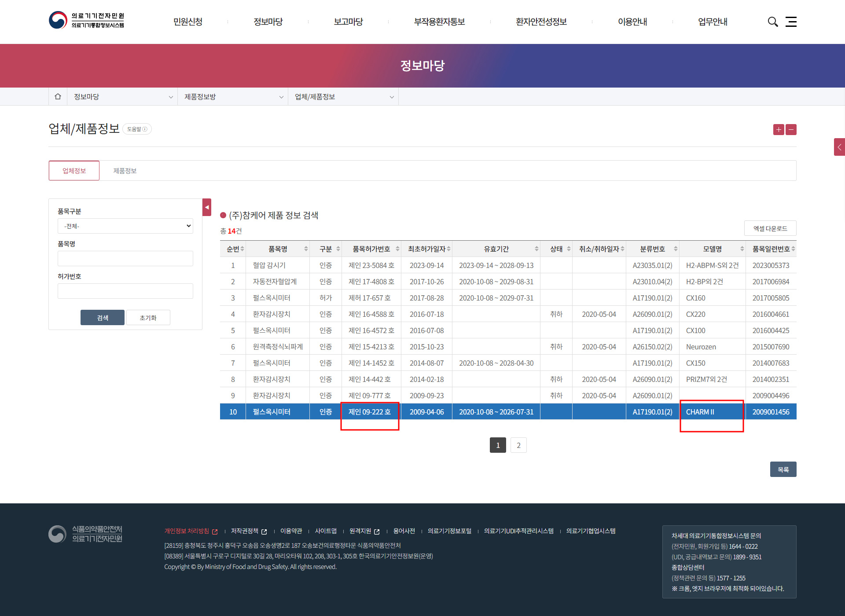
Task: Open 정보마당 top menu
Action: click(268, 22)
